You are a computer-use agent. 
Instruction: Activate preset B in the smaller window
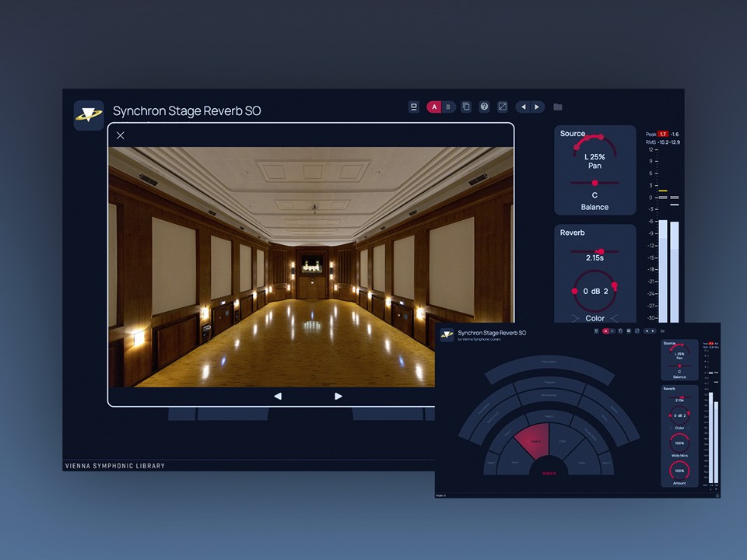(x=612, y=331)
